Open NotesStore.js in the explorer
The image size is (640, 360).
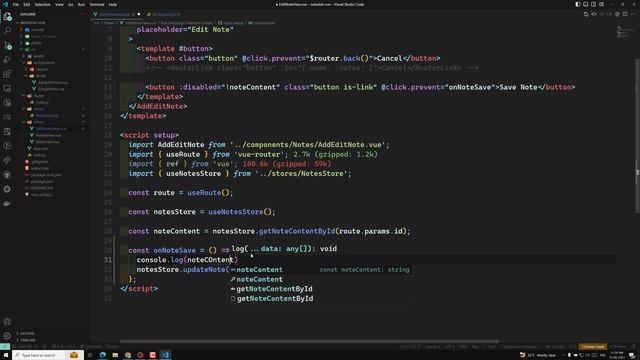coord(47,116)
